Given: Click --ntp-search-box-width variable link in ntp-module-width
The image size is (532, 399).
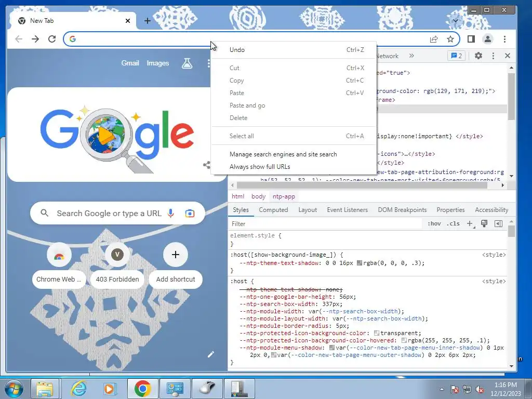Looking at the screenshot, I should pos(360,311).
